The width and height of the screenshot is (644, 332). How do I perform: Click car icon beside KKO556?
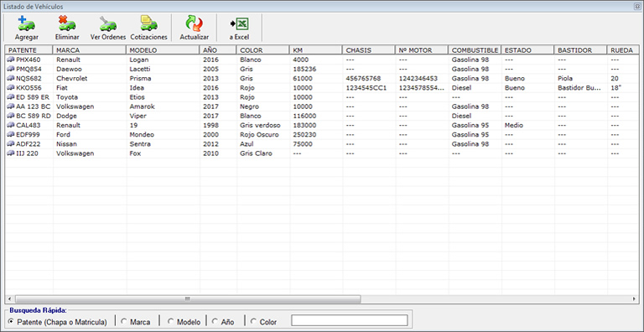click(11, 88)
